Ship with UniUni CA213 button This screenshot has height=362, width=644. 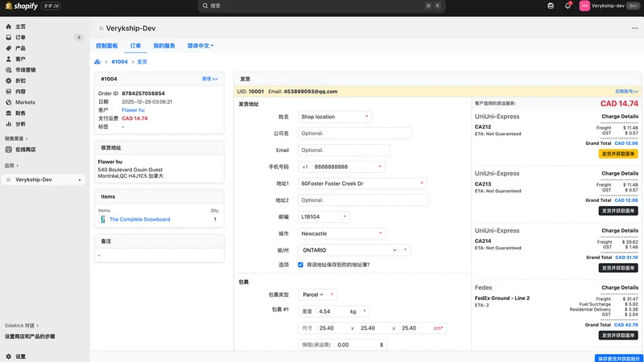(x=617, y=211)
